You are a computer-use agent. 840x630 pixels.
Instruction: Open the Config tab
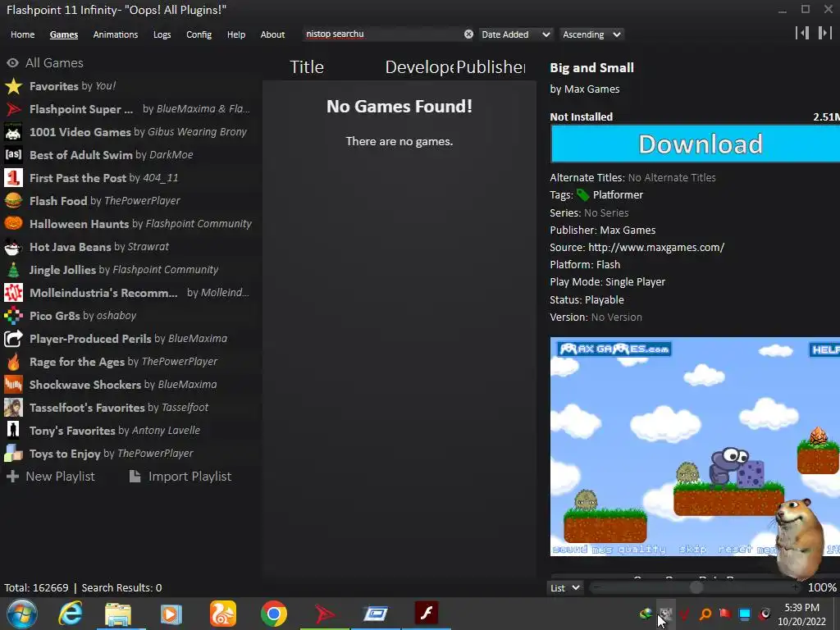(199, 34)
